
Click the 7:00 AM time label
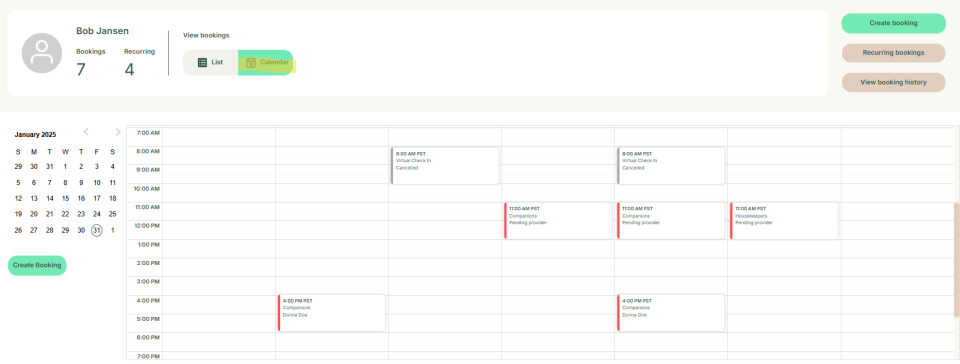click(148, 132)
